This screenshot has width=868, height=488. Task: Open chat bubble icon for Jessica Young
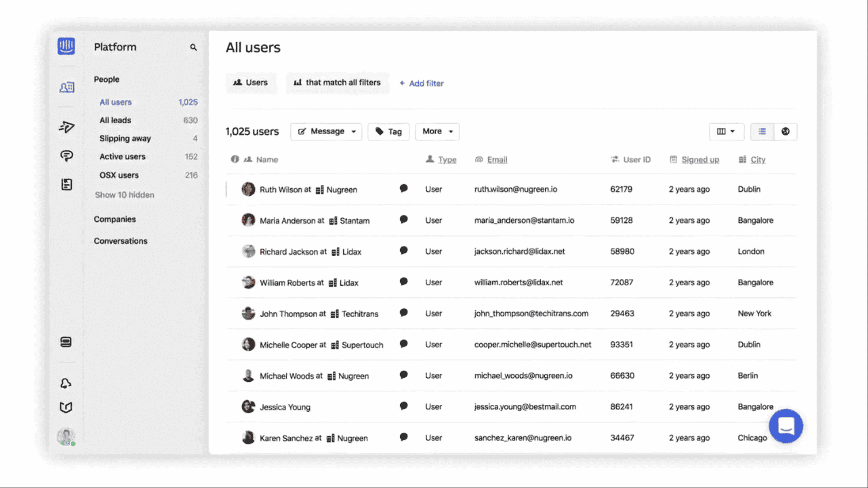click(x=404, y=406)
